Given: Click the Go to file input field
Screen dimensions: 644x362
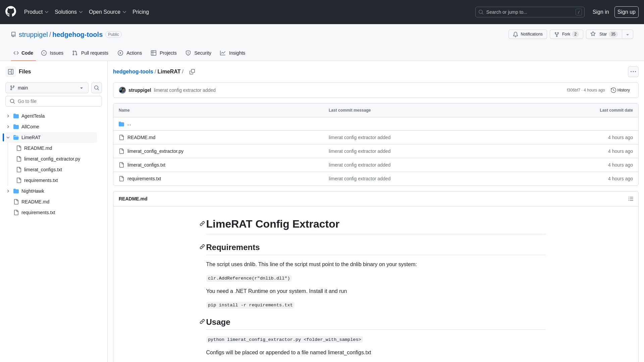Looking at the screenshot, I should tap(54, 101).
